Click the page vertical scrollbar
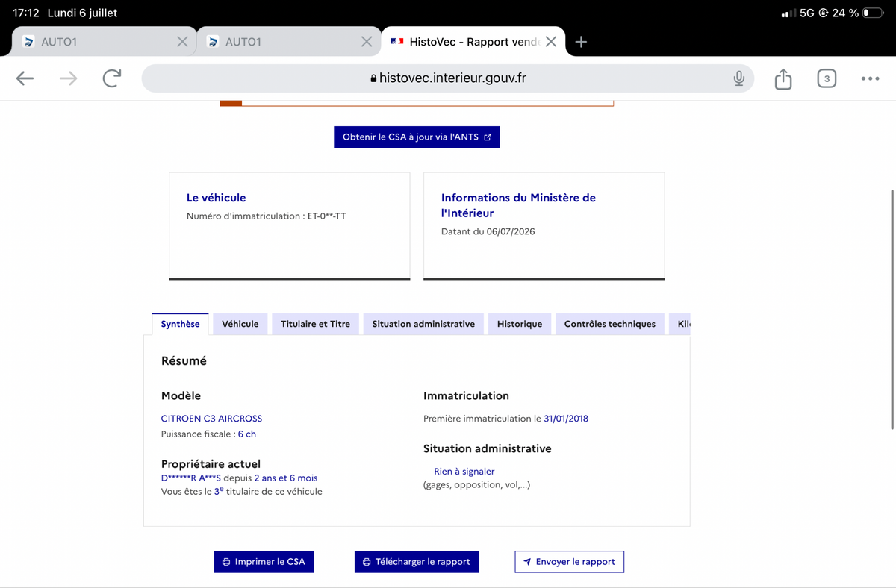The image size is (896, 588). (x=892, y=309)
